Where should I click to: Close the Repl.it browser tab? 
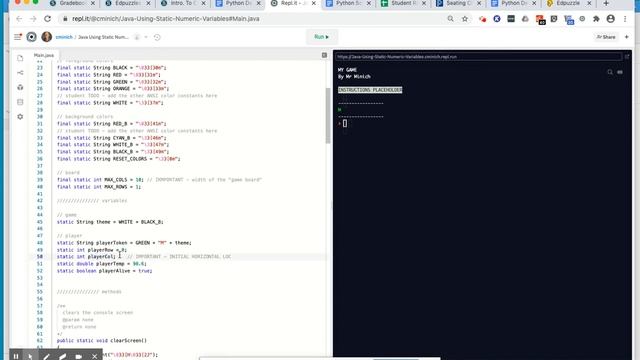coord(313,3)
